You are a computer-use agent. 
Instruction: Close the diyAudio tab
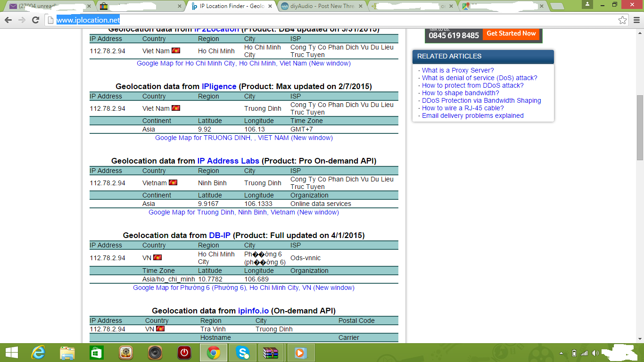(360, 6)
